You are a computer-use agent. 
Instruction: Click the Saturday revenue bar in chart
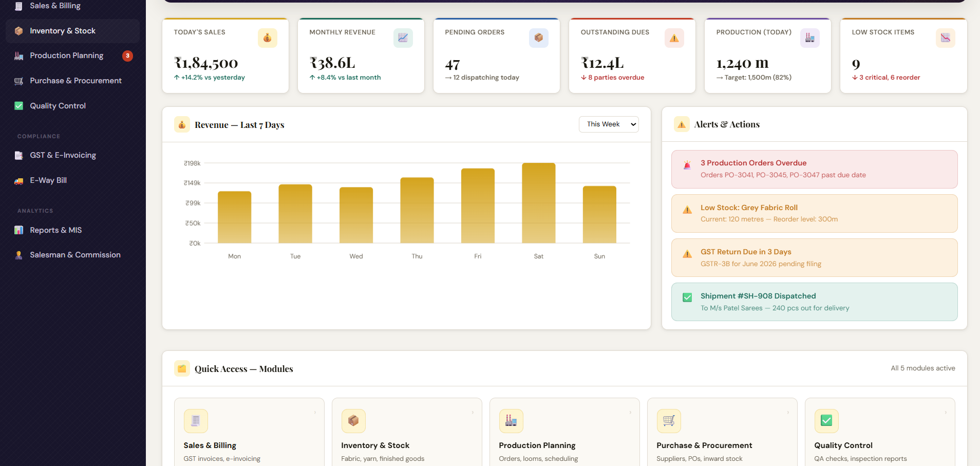tap(538, 203)
